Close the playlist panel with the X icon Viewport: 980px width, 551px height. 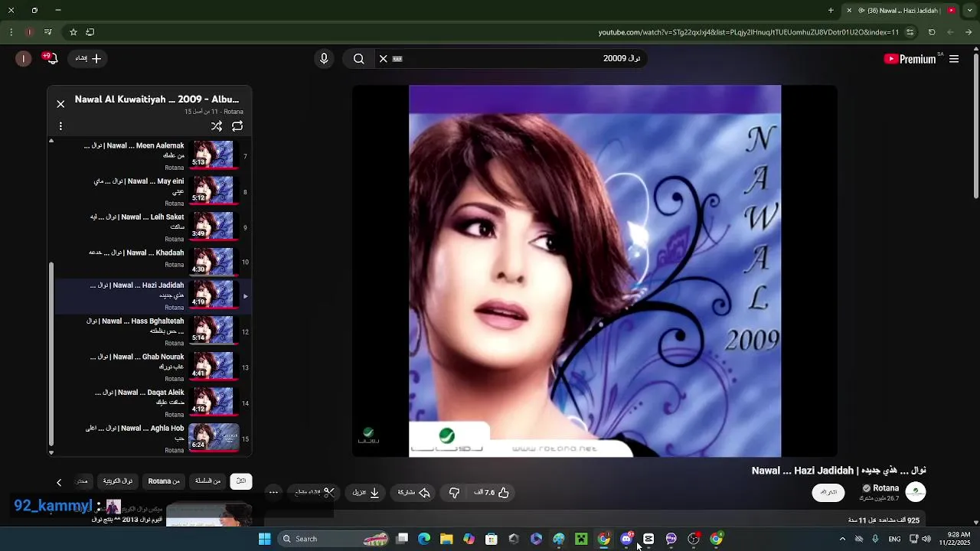(x=60, y=104)
